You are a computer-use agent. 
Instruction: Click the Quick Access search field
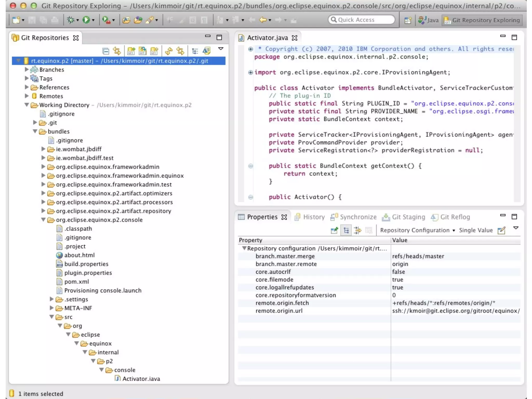point(362,20)
